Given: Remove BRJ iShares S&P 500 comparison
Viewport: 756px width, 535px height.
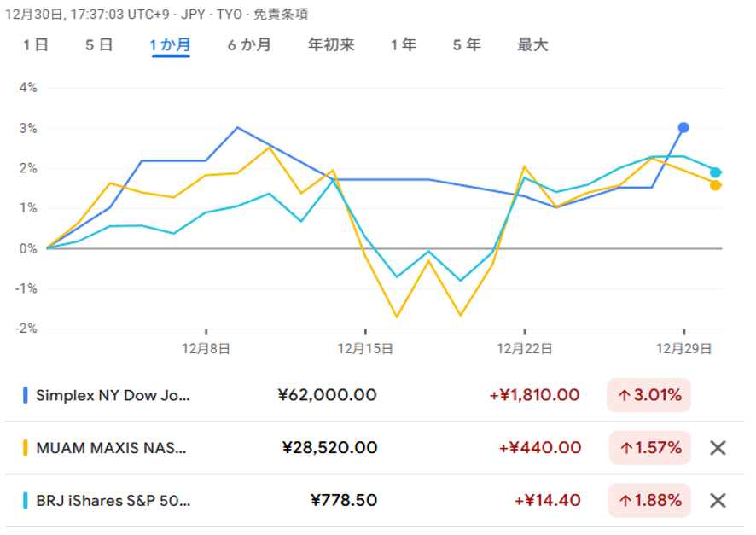Looking at the screenshot, I should [718, 501].
